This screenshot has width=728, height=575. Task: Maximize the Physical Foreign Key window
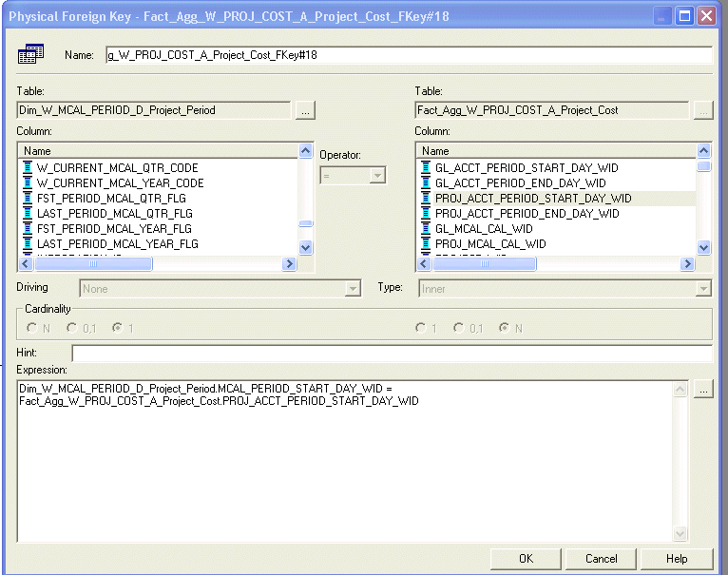[684, 16]
